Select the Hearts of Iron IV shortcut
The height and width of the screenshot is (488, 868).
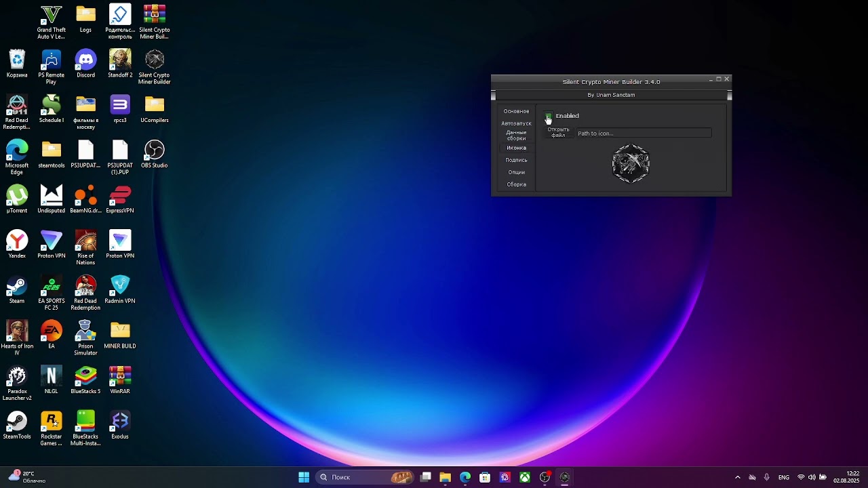[x=17, y=338]
